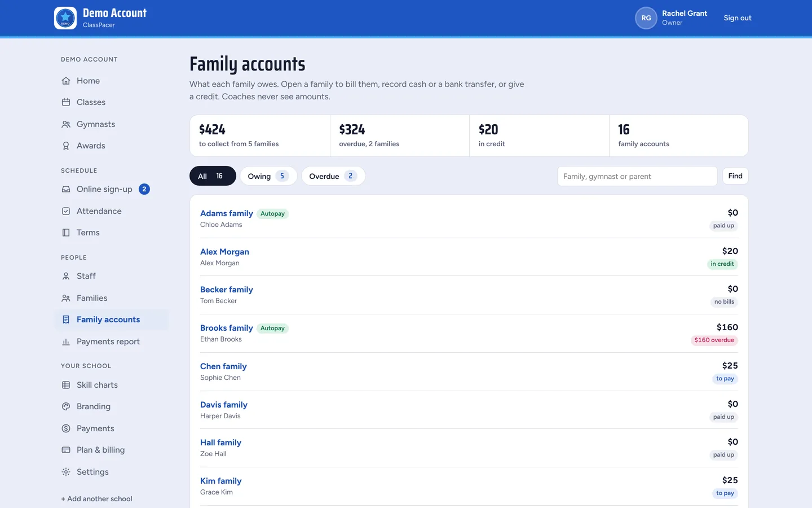Click the Settings gear icon

tap(66, 472)
